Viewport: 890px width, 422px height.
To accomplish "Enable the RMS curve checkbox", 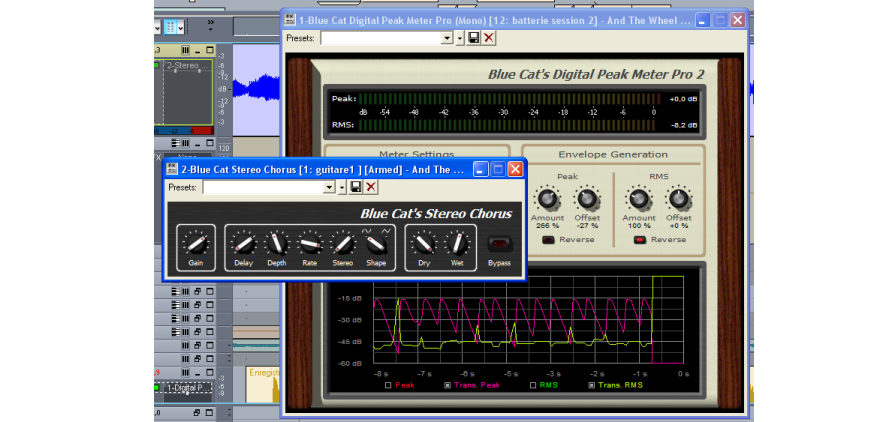I will coord(533,385).
